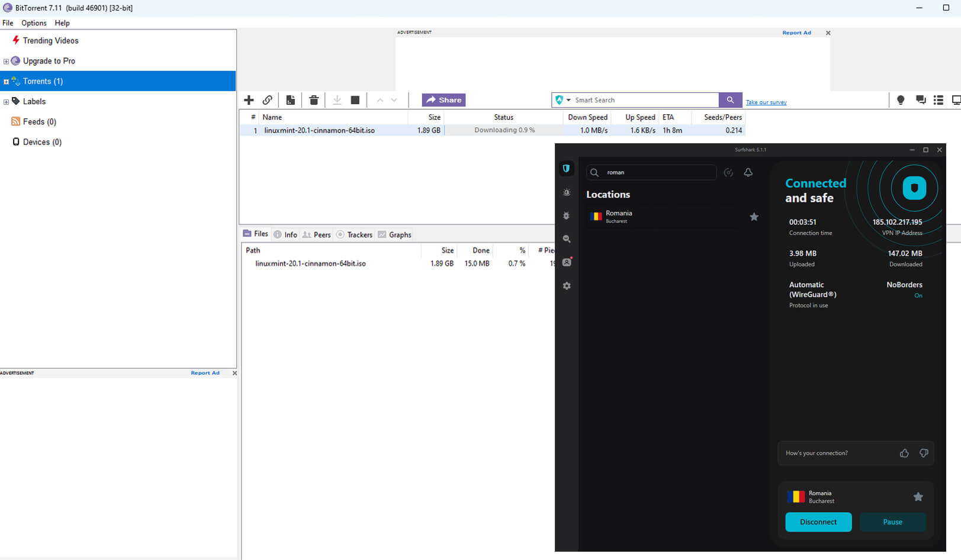
Task: Click the Add Torrent plus icon
Action: (249, 100)
